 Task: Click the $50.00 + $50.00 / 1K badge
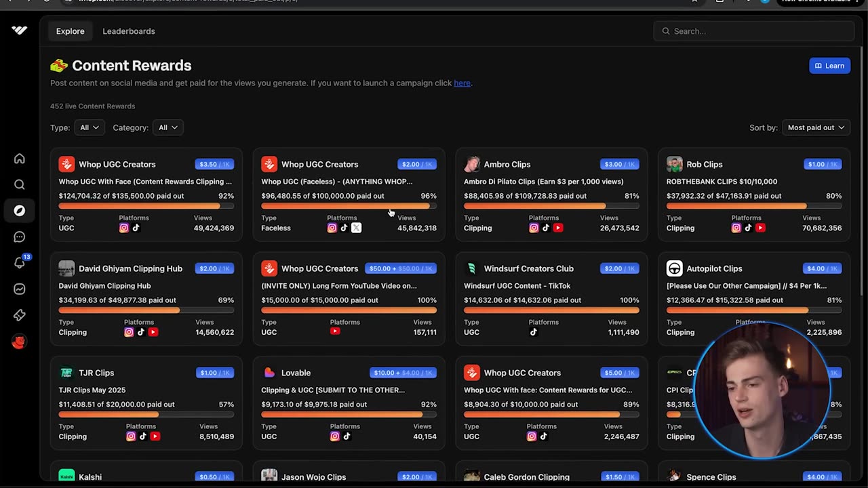(x=401, y=268)
